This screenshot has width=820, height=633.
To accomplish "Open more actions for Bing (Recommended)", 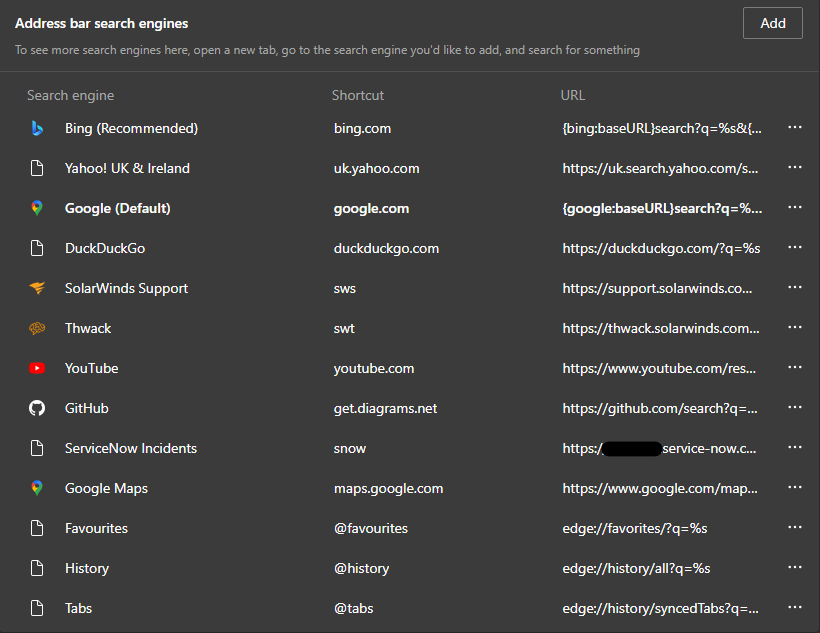I will coord(794,127).
